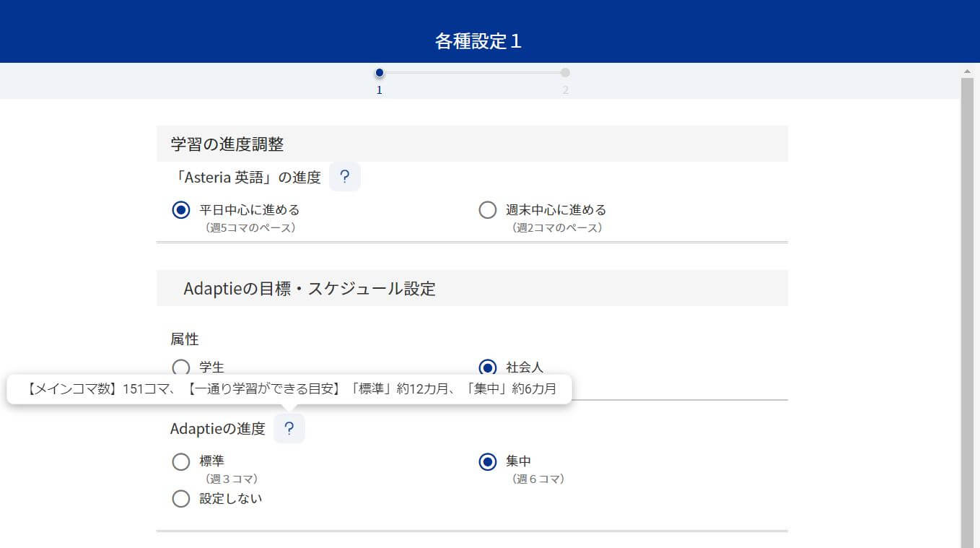Select 週末中心に進める radio option
Image resolution: width=980 pixels, height=548 pixels.
pos(488,210)
